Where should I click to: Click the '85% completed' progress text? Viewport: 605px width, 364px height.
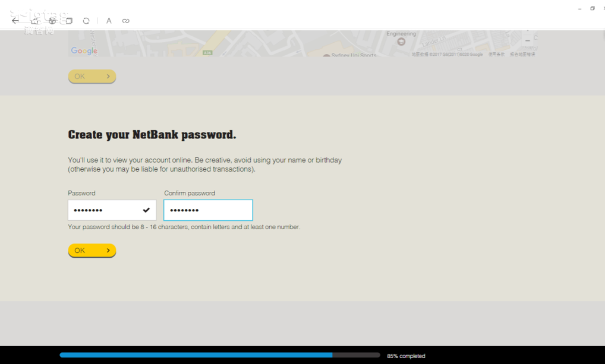pos(407,356)
